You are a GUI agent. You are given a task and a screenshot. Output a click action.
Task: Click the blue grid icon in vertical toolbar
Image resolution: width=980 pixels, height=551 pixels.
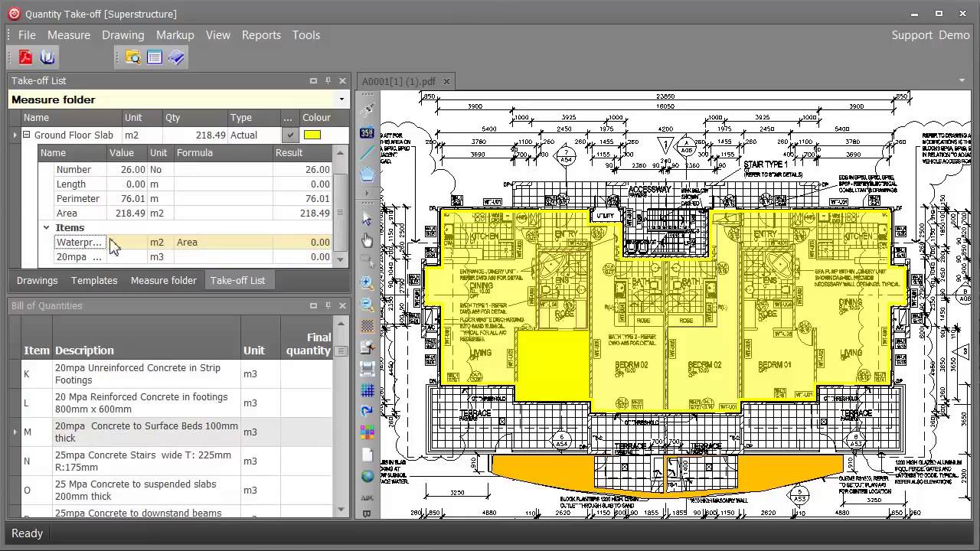(x=367, y=390)
